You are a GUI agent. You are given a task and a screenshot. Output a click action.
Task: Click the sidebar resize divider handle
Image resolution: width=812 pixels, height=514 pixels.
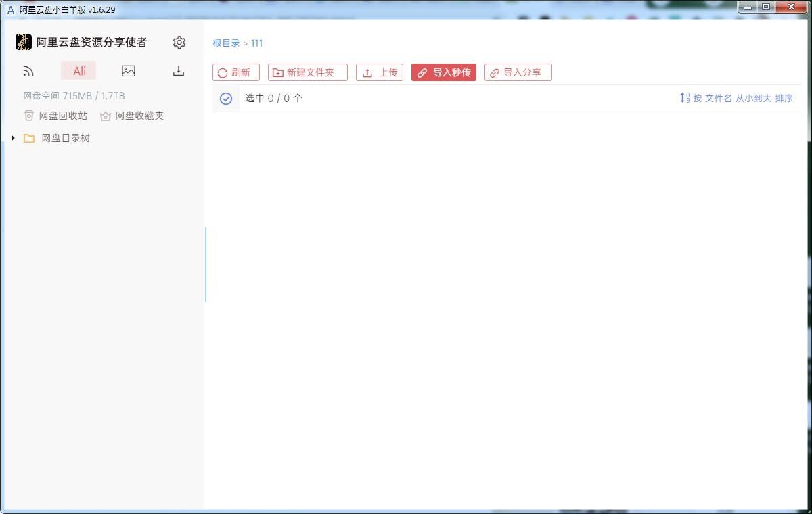click(206, 264)
